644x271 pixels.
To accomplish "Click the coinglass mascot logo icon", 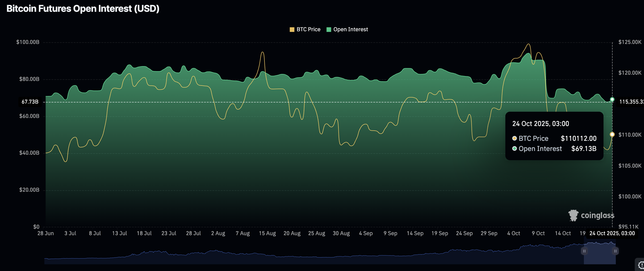I will tap(573, 215).
